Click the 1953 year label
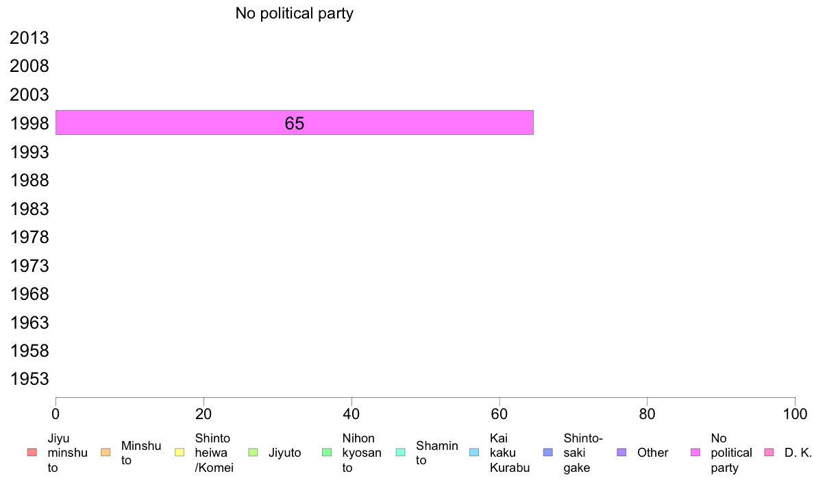814x504 pixels. 29,379
